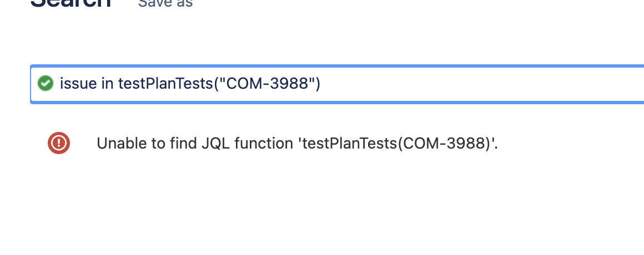Image resolution: width=644 pixels, height=255 pixels.
Task: Click the closing parenthesis ending the query
Action: [318, 84]
